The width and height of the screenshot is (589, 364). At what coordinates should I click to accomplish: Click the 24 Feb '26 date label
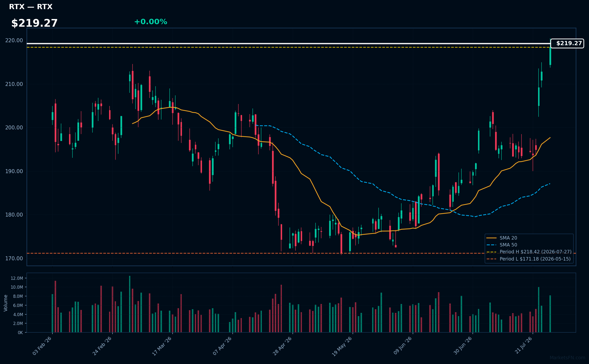102,346
